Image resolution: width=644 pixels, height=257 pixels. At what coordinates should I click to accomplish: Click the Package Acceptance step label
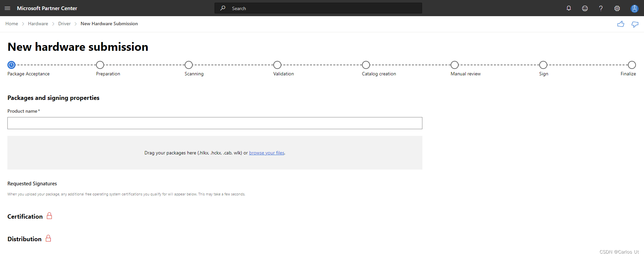pyautogui.click(x=29, y=74)
